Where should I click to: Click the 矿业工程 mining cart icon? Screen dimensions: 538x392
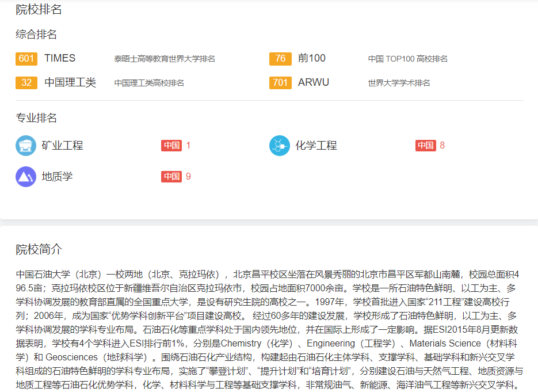[26, 146]
